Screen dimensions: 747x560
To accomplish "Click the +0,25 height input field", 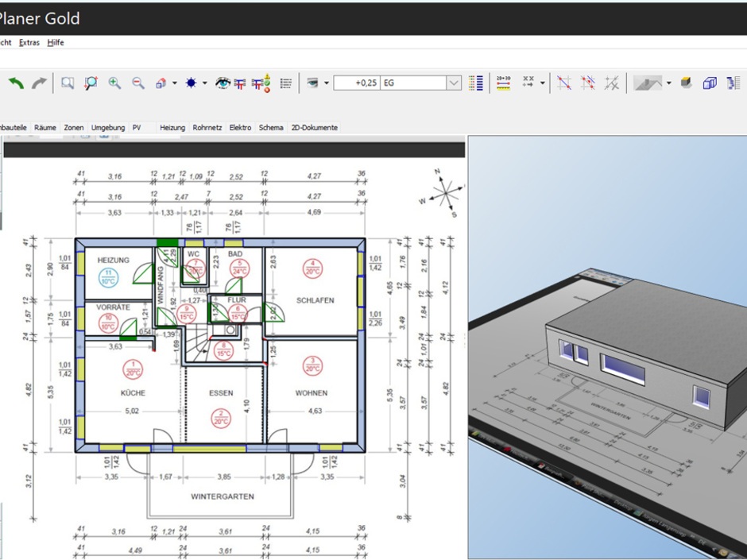I will tap(356, 83).
